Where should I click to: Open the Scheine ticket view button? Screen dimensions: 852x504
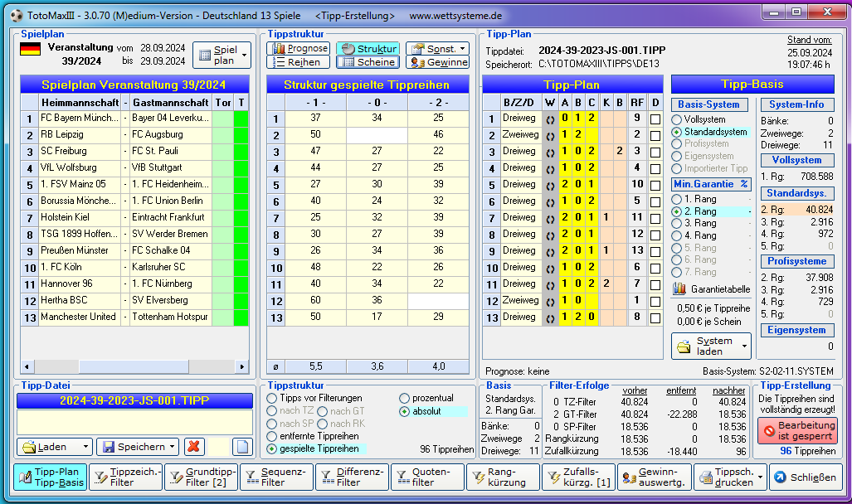coord(368,62)
